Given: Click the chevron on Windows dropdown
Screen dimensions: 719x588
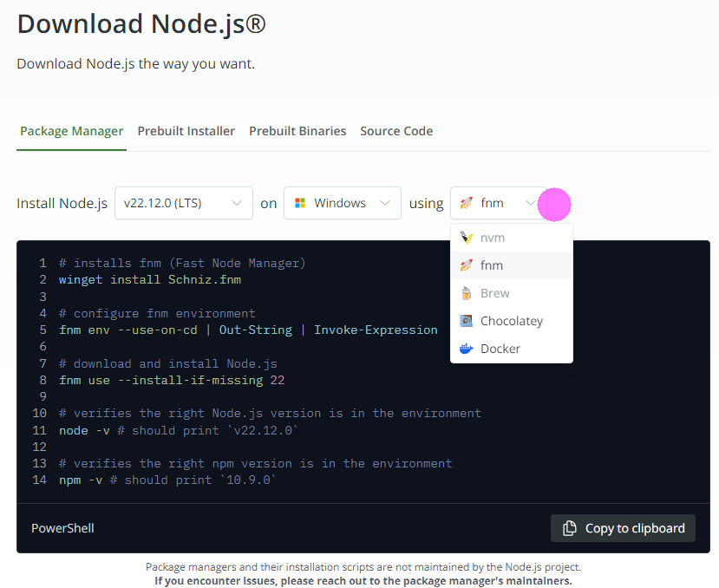Looking at the screenshot, I should [385, 203].
